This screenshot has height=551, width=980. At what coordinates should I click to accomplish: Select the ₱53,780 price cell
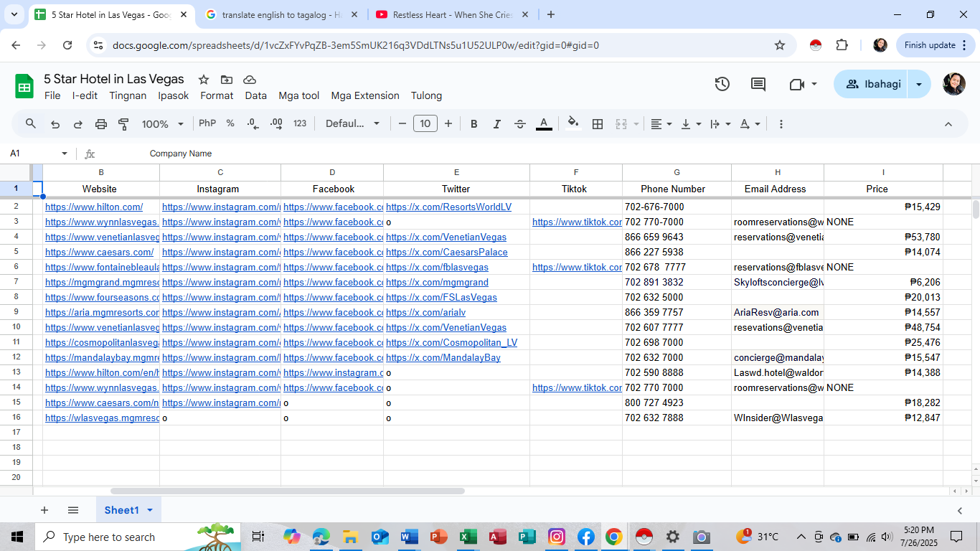coord(883,237)
